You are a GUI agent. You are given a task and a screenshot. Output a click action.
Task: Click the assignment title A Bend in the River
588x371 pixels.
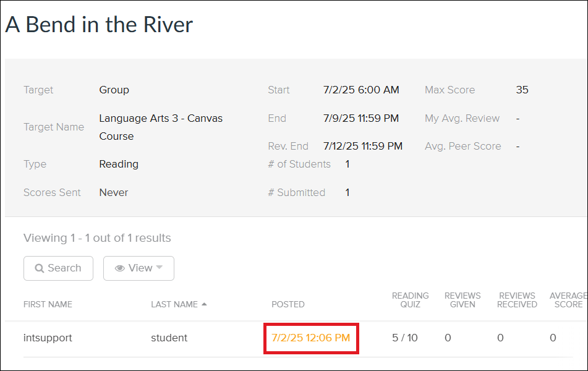point(98,25)
